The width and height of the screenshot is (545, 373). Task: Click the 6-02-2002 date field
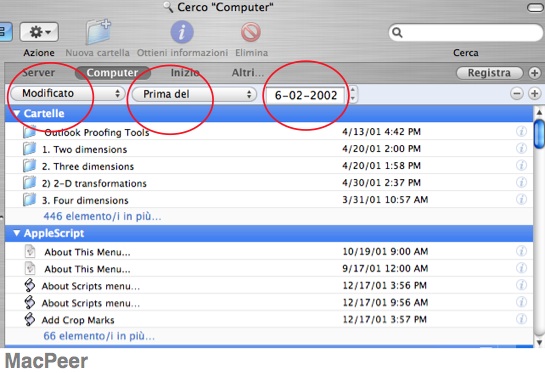click(306, 95)
